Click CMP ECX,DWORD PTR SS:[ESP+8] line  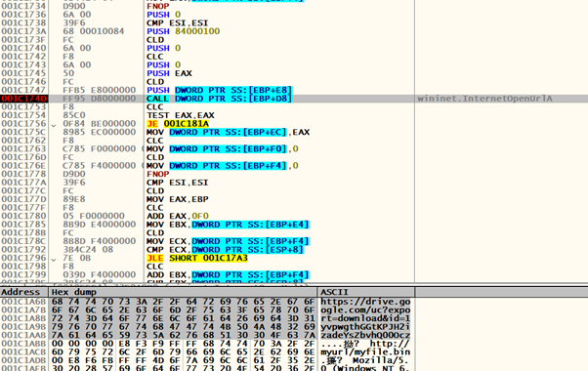225,249
